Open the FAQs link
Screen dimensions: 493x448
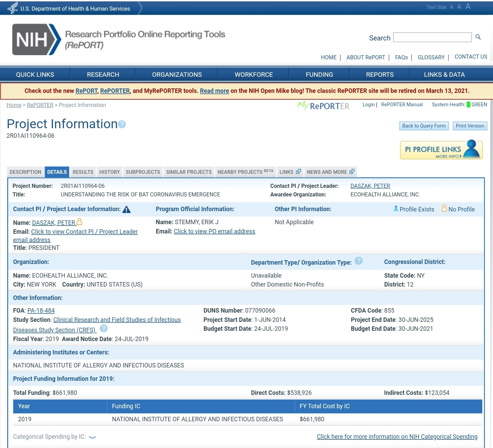tap(401, 57)
